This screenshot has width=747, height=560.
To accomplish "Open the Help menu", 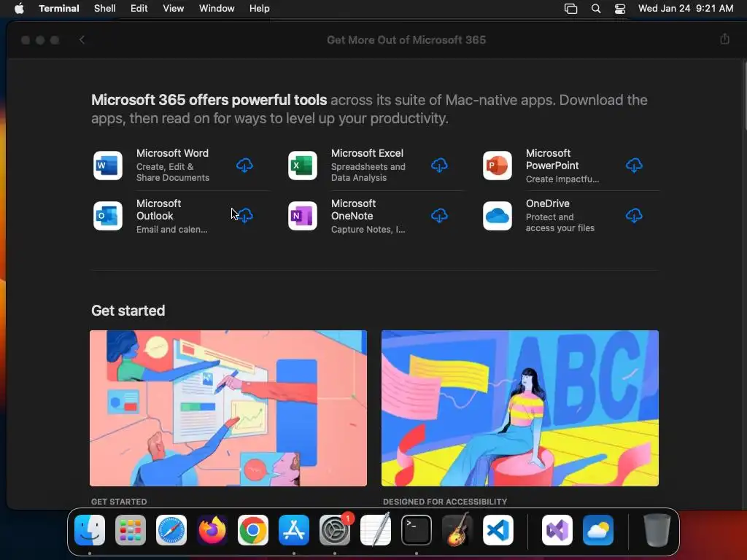I will point(260,8).
